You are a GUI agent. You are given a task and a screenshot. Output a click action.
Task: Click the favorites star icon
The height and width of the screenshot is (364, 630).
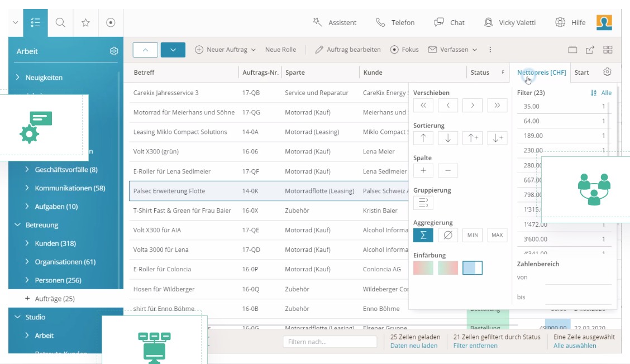(x=85, y=23)
